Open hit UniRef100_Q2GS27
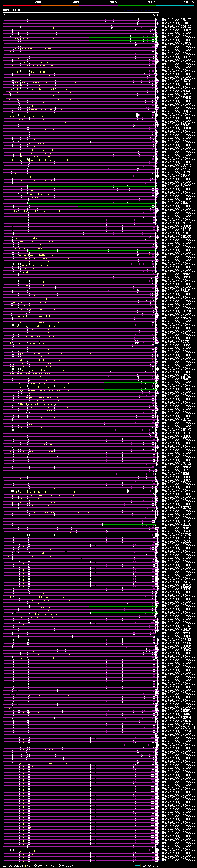The height and width of the screenshot is (868, 197). (177, 26)
